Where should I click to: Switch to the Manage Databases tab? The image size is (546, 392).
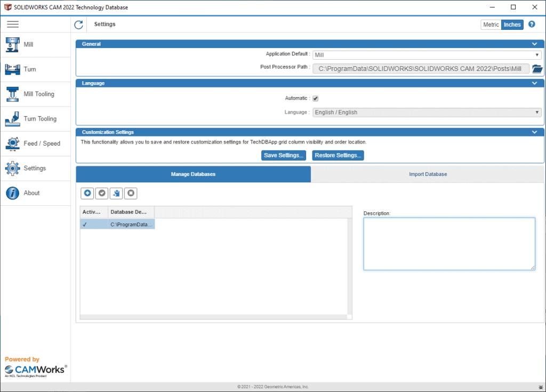193,174
